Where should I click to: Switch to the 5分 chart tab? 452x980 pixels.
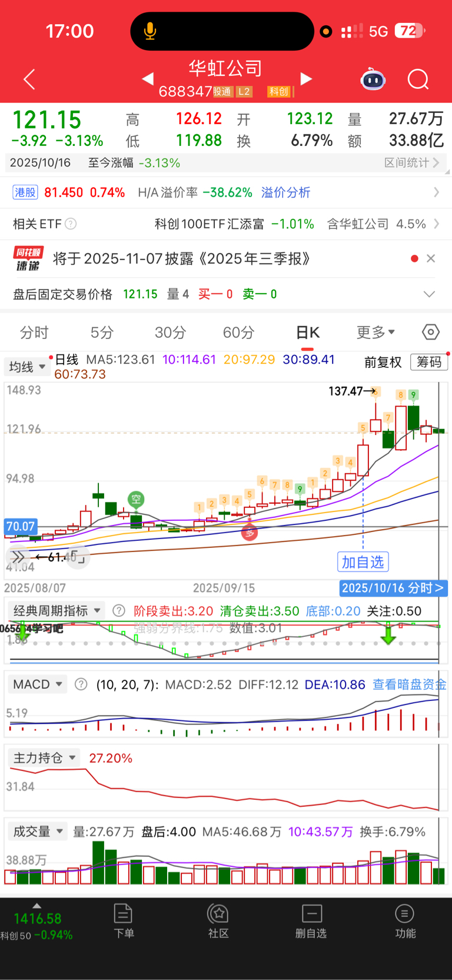[x=102, y=333]
